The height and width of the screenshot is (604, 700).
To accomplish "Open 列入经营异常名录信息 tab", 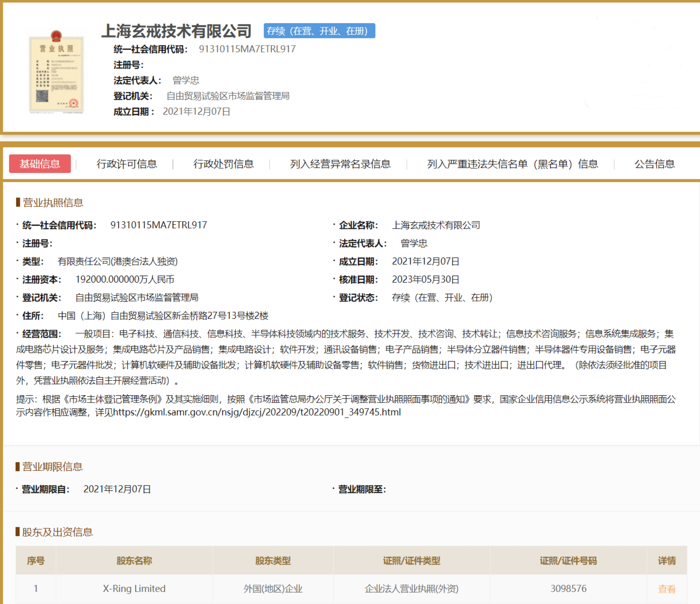I will 340,164.
